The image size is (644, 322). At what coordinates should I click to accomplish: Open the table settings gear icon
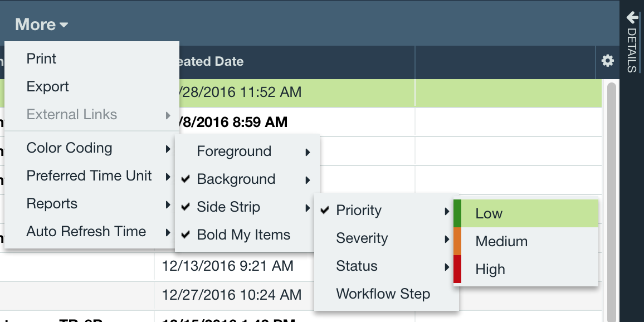coord(607,61)
